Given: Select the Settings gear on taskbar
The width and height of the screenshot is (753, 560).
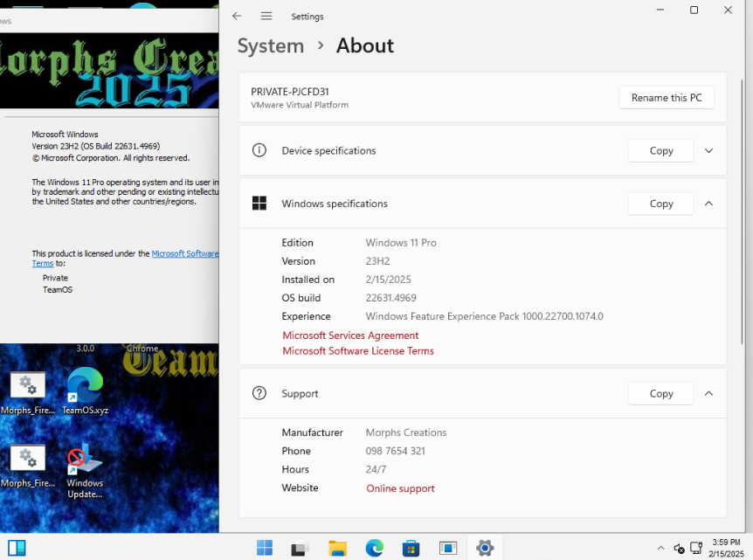Looking at the screenshot, I should coord(485,548).
